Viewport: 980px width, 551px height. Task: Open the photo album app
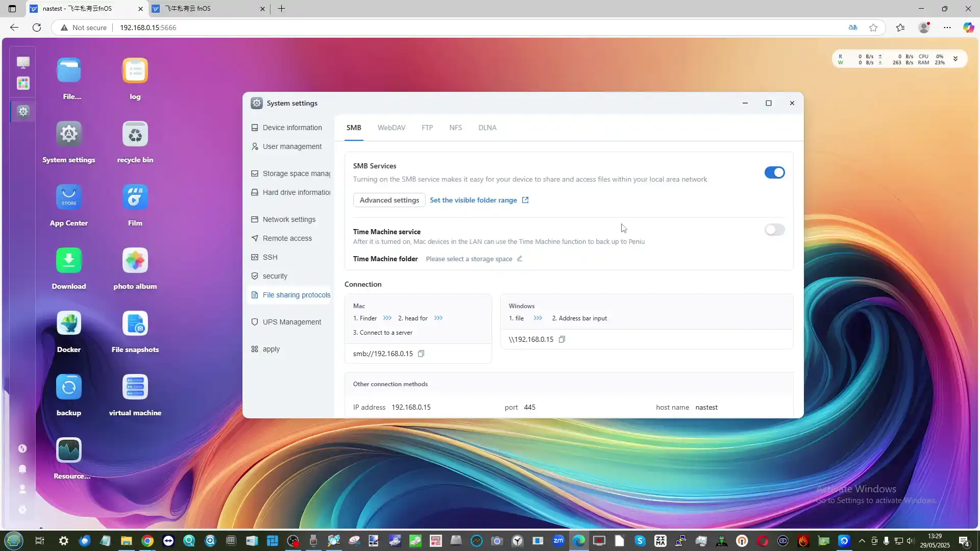click(135, 260)
